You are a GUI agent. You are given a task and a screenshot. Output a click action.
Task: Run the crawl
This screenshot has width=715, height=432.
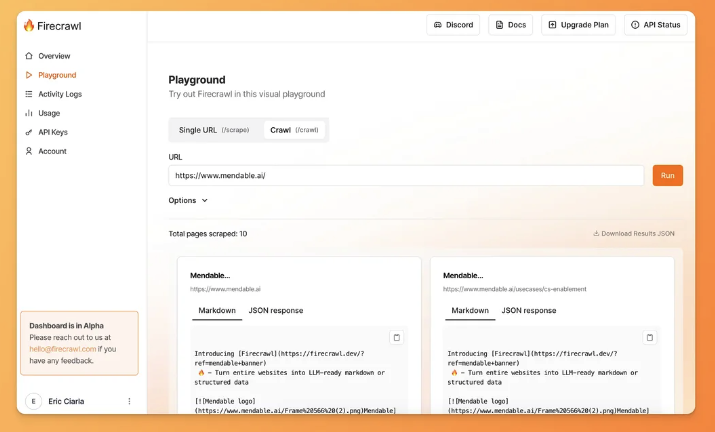pos(668,176)
